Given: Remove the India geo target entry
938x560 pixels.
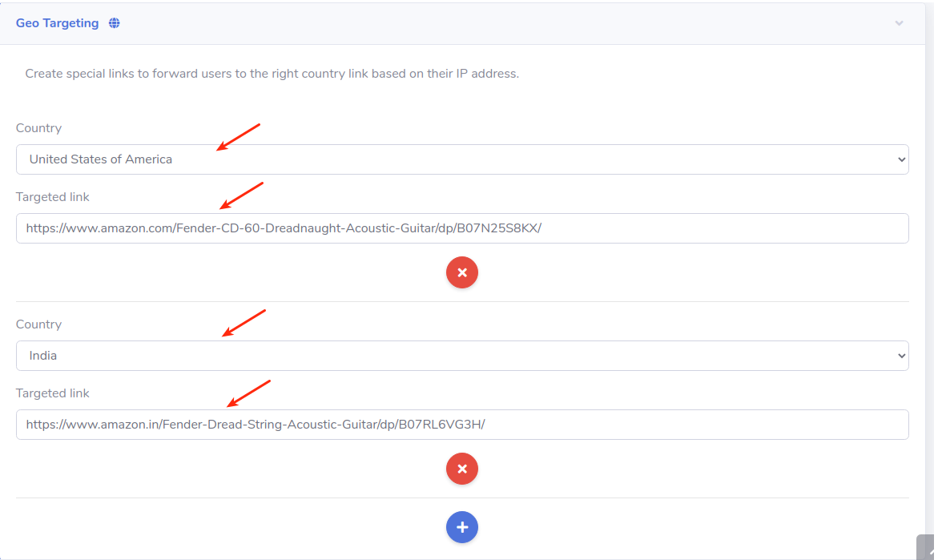Looking at the screenshot, I should pyautogui.click(x=462, y=469).
